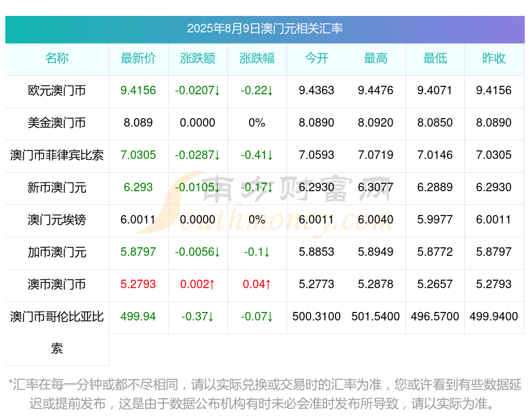Click the high value 5.8949
This screenshot has height=420, width=530.
point(376,252)
